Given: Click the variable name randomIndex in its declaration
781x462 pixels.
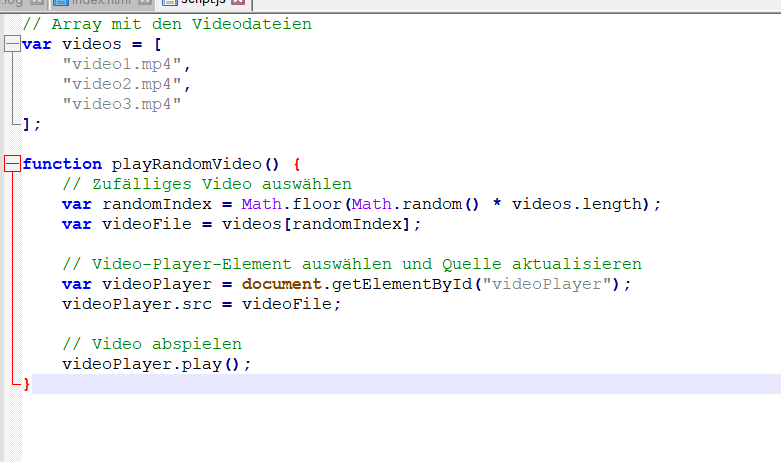Looking at the screenshot, I should click(x=157, y=204).
